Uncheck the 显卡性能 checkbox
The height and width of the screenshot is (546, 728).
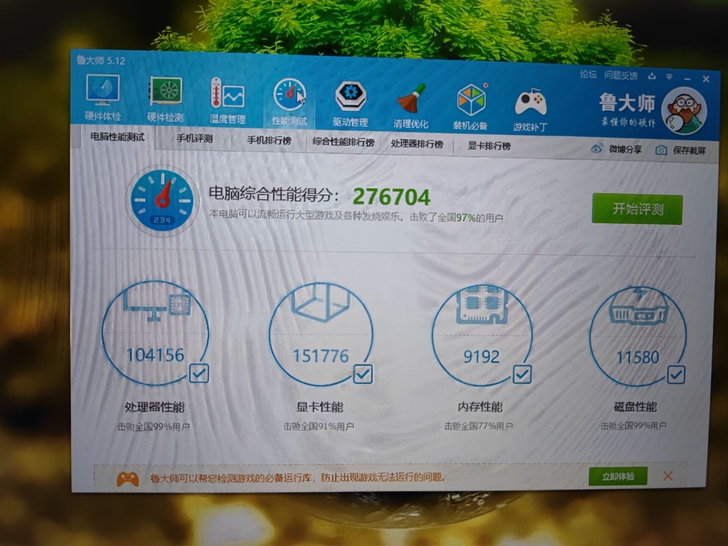pos(363,374)
